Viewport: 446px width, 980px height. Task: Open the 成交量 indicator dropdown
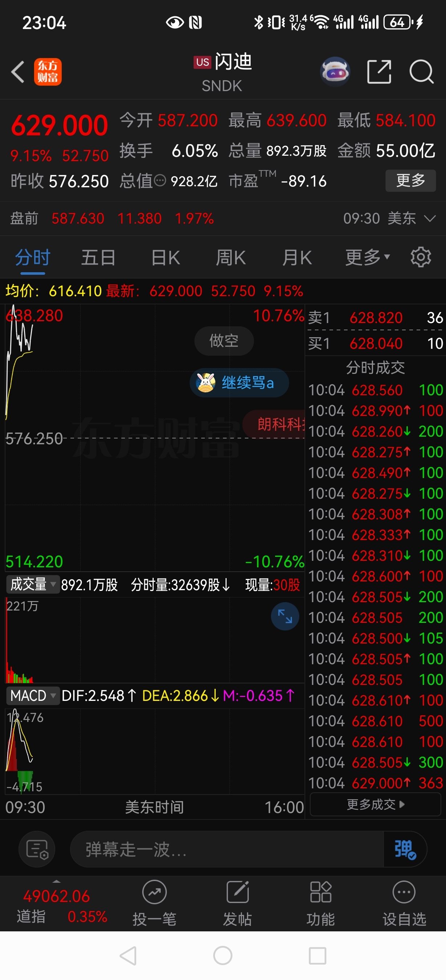coord(33,584)
